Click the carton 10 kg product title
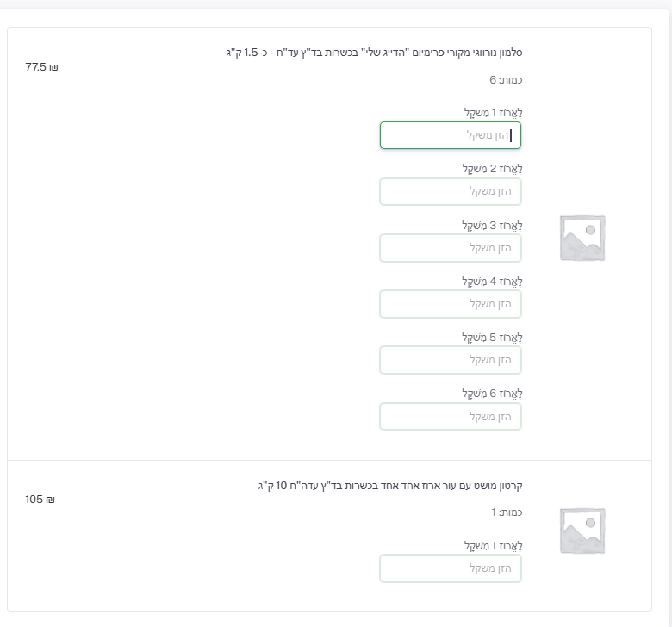The width and height of the screenshot is (672, 627). (390, 486)
